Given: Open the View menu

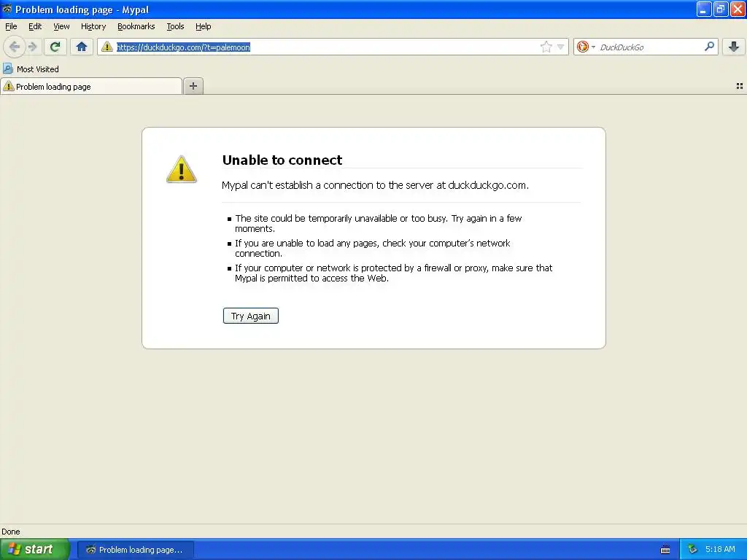Looking at the screenshot, I should click(61, 26).
